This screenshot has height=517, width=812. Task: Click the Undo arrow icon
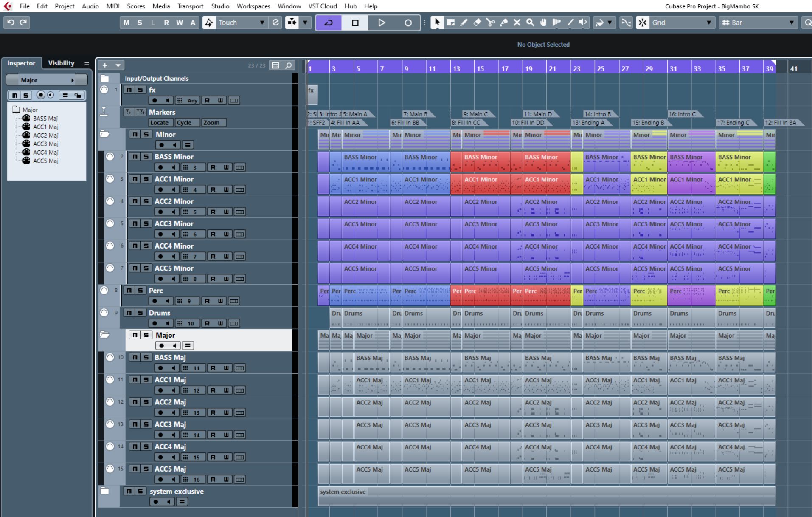pos(11,23)
